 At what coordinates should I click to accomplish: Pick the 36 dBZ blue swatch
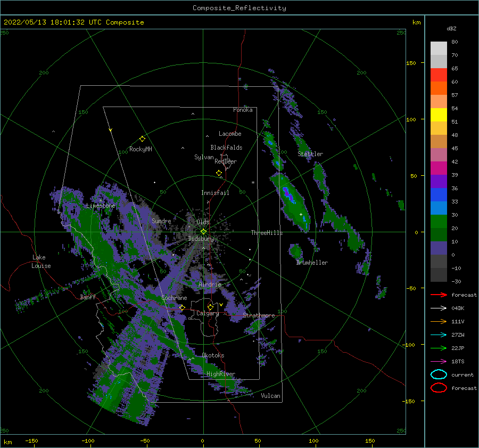(439, 194)
